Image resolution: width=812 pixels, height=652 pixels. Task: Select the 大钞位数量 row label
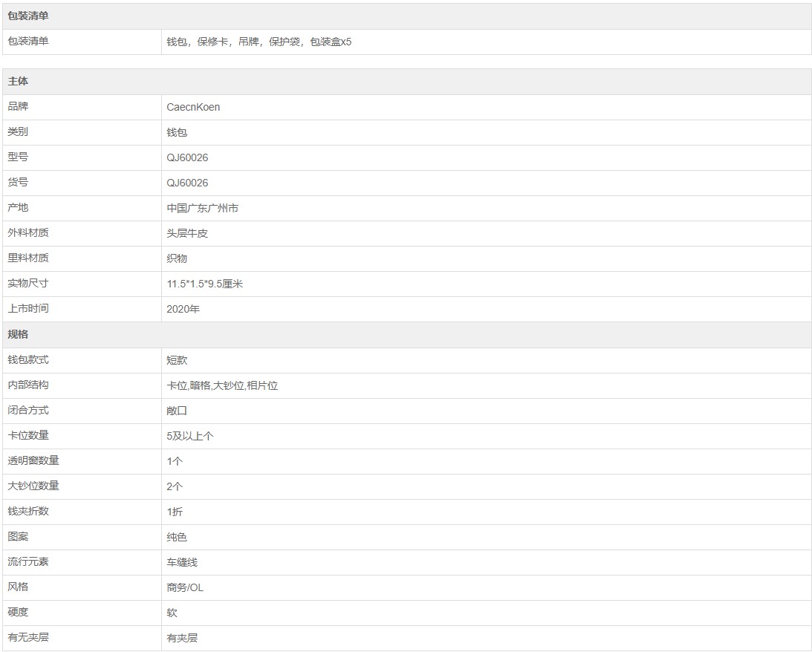click(x=33, y=486)
